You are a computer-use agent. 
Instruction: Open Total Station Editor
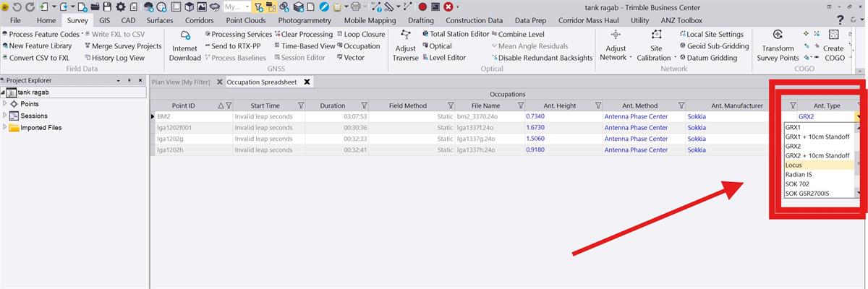click(x=454, y=34)
